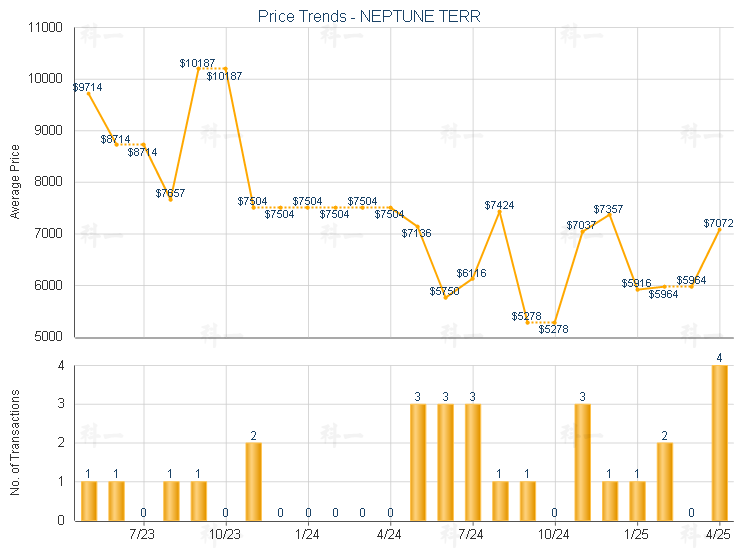Viewport: 740px width, 550px height.
Task: Select the $7357 data point
Action: pyautogui.click(x=610, y=215)
